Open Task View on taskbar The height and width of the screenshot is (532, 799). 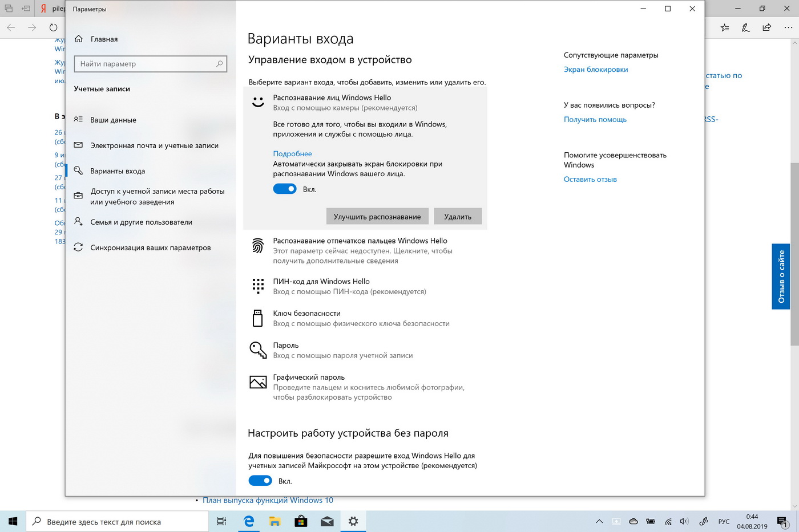(221, 521)
